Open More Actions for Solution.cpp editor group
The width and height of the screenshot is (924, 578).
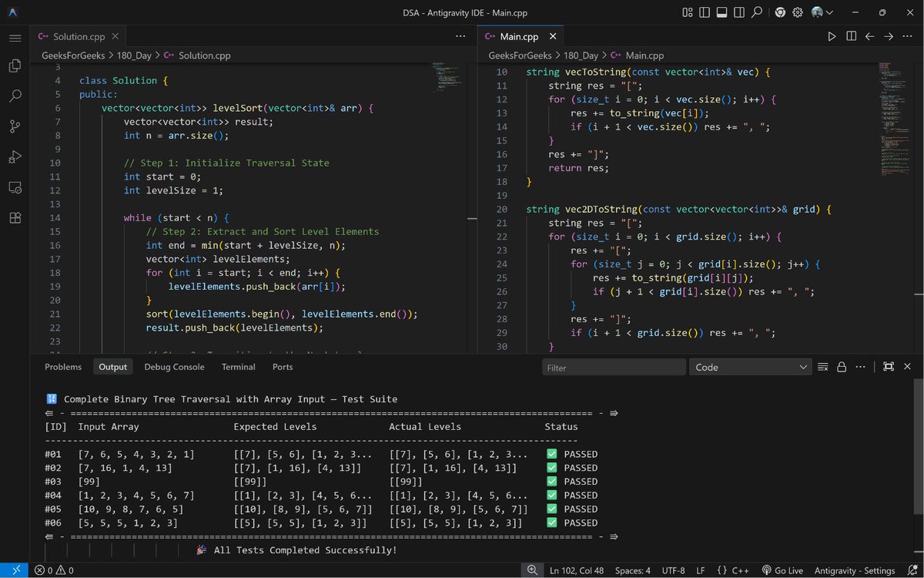pos(460,36)
